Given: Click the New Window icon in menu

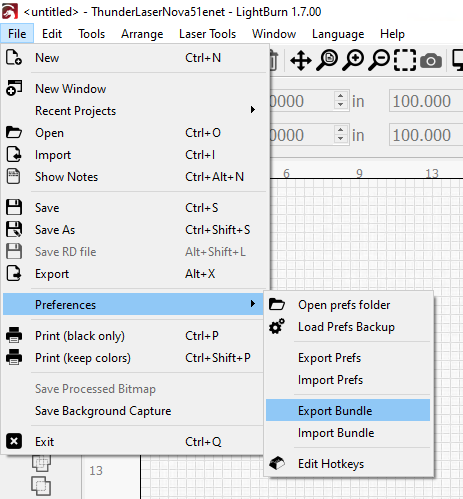Looking at the screenshot, I should click(14, 88).
